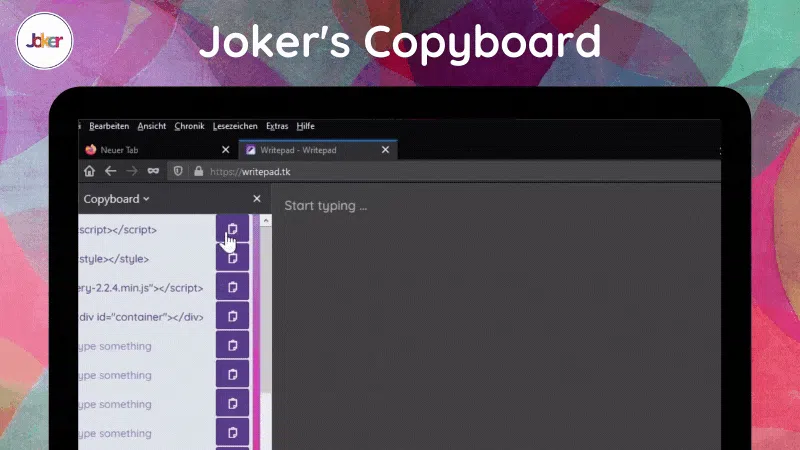Show site security padlock info
This screenshot has height=450, width=800.
pos(198,171)
